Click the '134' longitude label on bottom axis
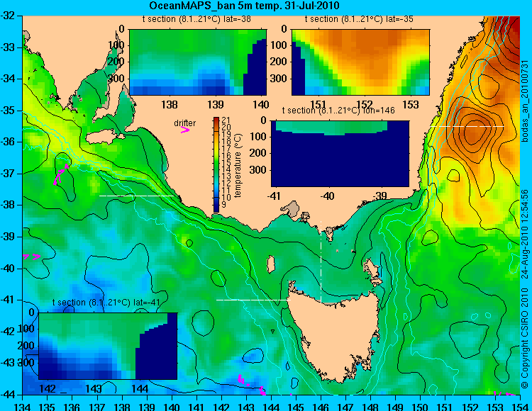532x411 pixels. pos(23,406)
